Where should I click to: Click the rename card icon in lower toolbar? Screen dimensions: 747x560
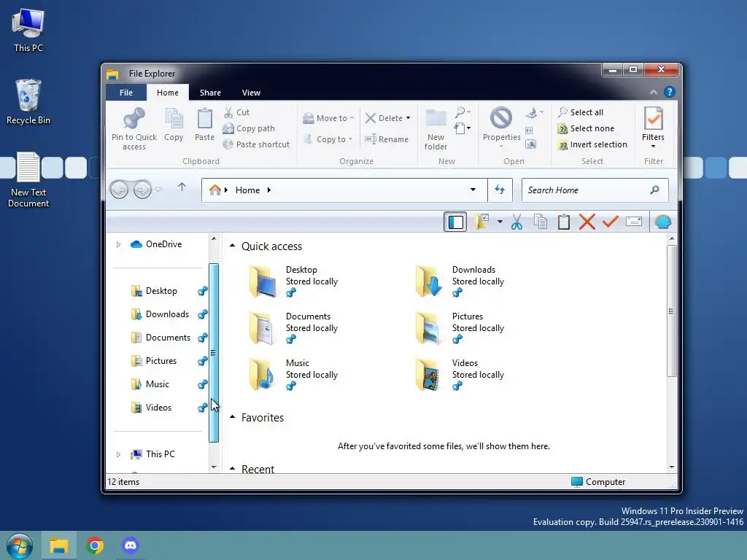tap(634, 222)
